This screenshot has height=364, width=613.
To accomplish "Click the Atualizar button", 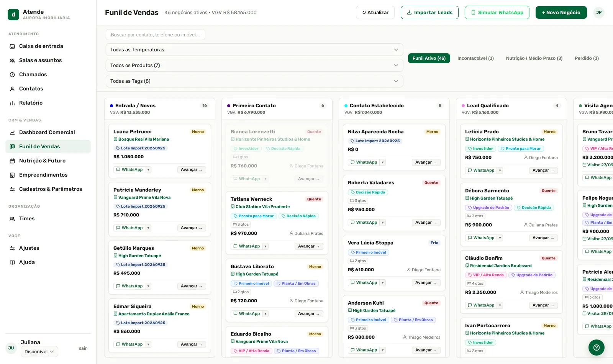I will [375, 13].
